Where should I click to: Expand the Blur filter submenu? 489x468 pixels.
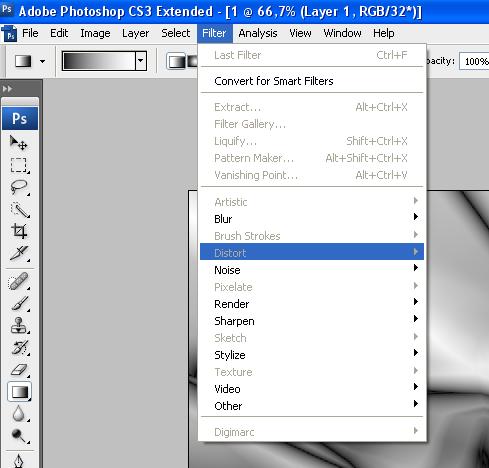312,219
